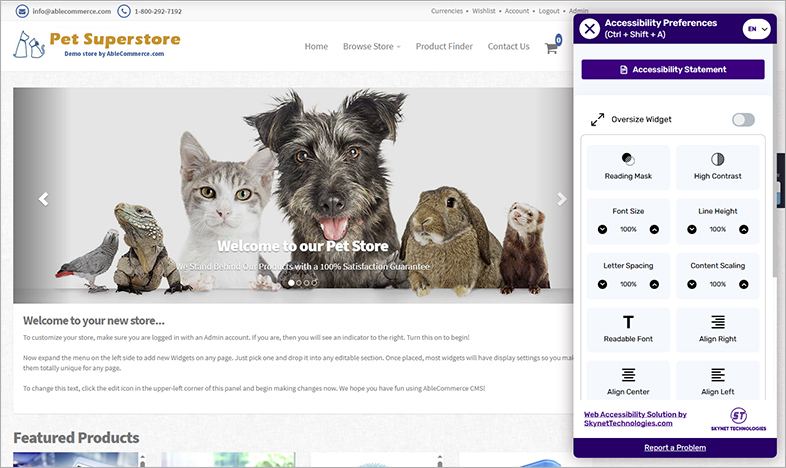
Task: Apply the Readable Font option
Action: (x=627, y=328)
